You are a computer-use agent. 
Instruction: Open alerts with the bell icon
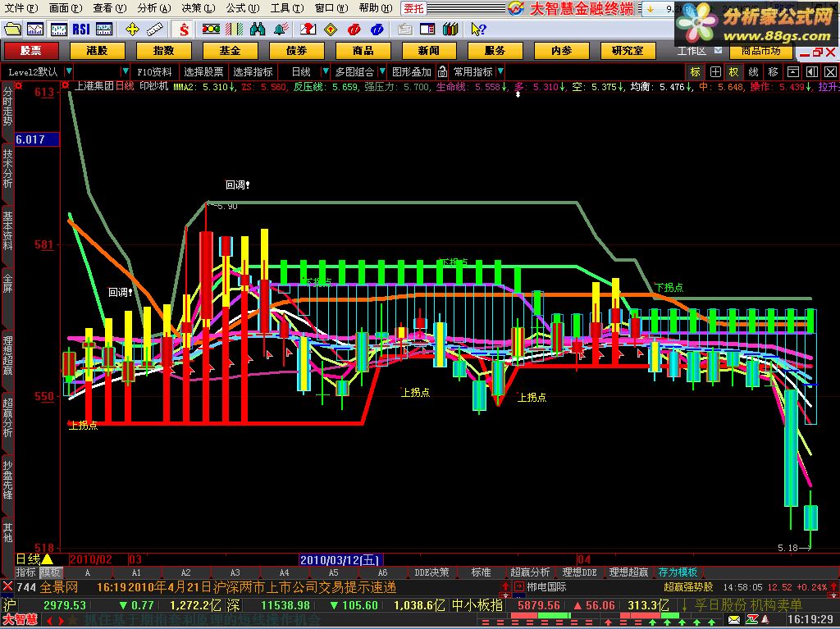point(281,29)
